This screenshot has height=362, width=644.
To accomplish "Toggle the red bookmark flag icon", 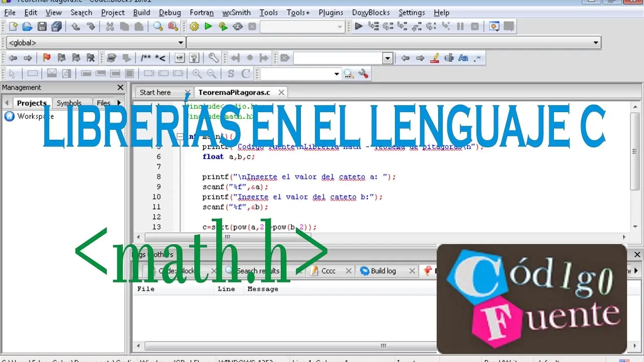I will pos(47,58).
